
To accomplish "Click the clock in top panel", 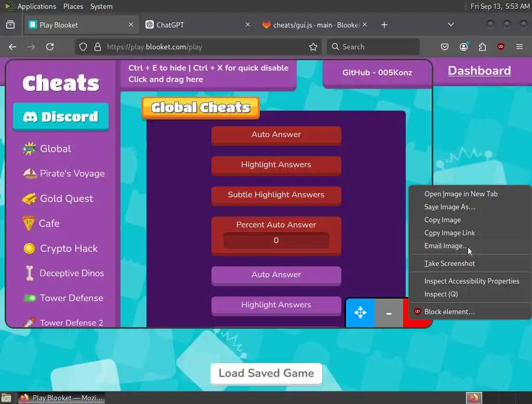I will click(x=500, y=6).
